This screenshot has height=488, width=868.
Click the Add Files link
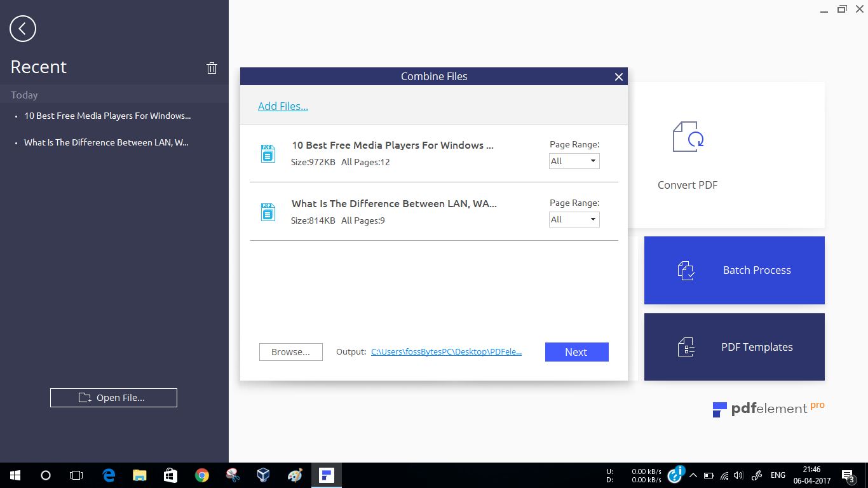click(x=283, y=106)
